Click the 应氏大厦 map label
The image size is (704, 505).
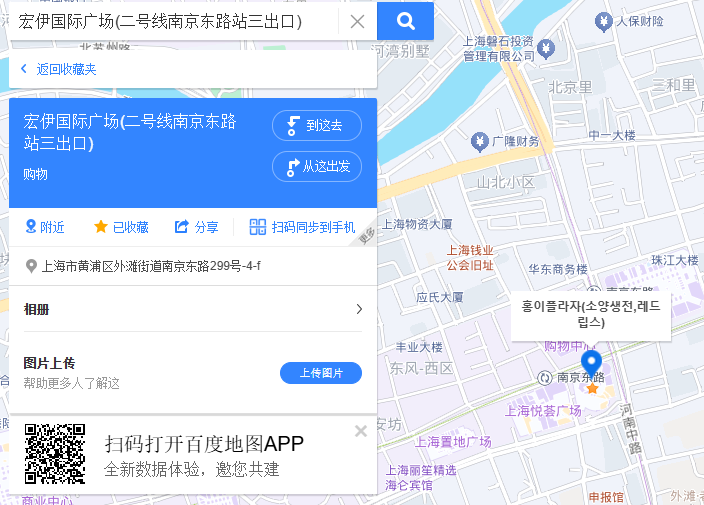439,297
